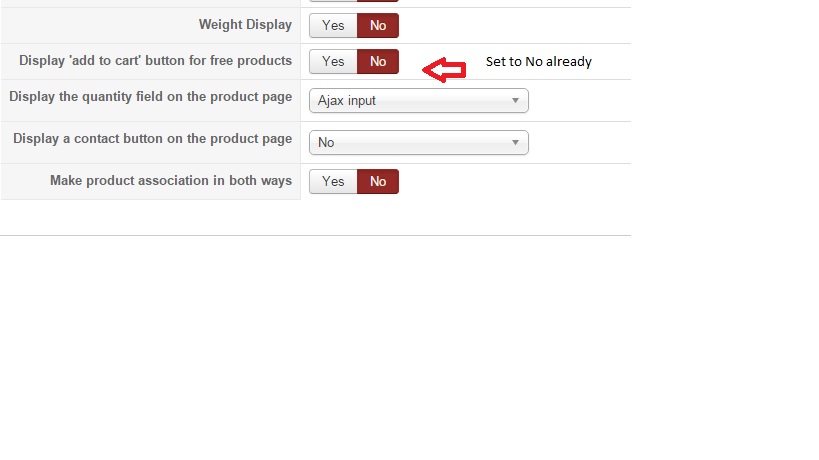819x460 pixels.
Task: Open the contact button dropdown showing No
Action: (418, 143)
